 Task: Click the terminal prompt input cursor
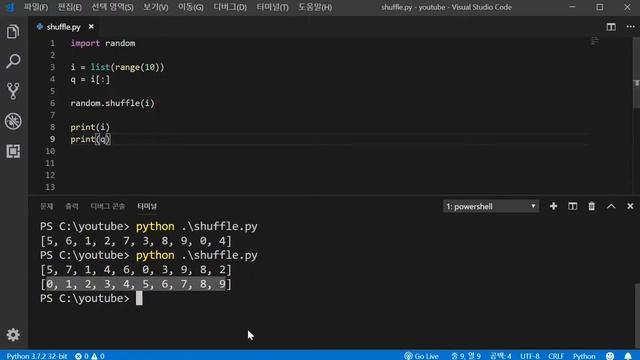click(139, 298)
